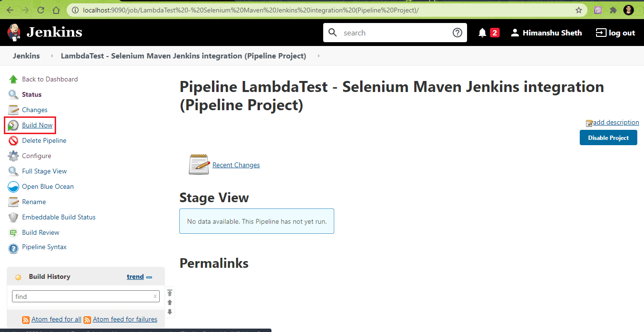Select Full Stage View in sidebar

pyautogui.click(x=44, y=172)
